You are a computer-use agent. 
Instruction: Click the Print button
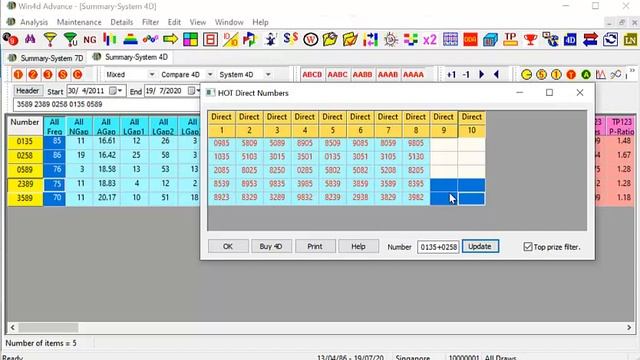315,246
